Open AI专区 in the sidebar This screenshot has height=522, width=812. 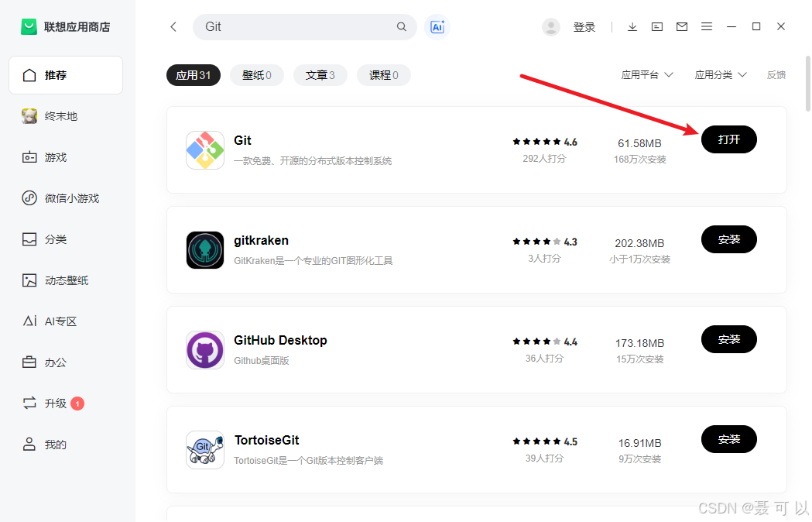(66, 321)
